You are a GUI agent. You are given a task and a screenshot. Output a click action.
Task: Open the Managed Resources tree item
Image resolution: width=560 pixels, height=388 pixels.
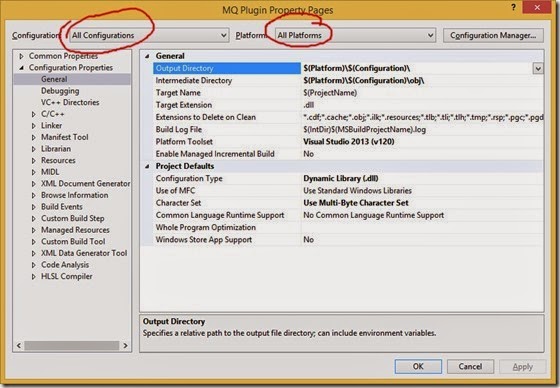click(x=75, y=230)
